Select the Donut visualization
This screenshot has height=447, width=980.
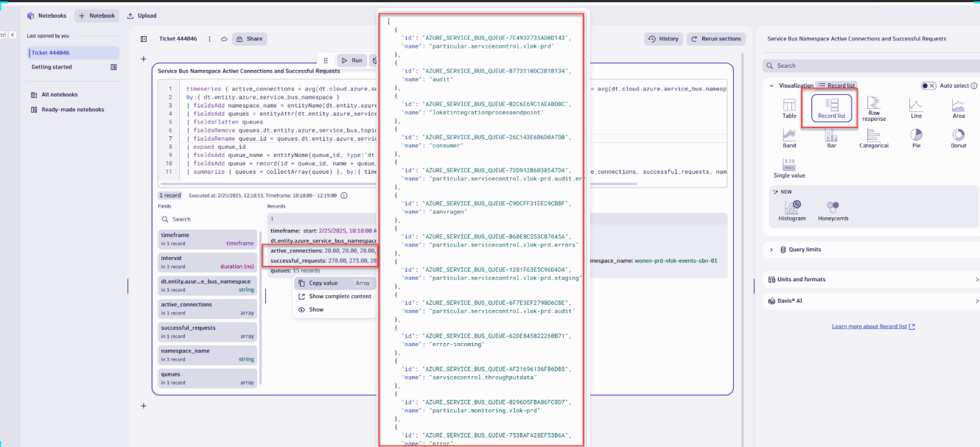pyautogui.click(x=958, y=138)
